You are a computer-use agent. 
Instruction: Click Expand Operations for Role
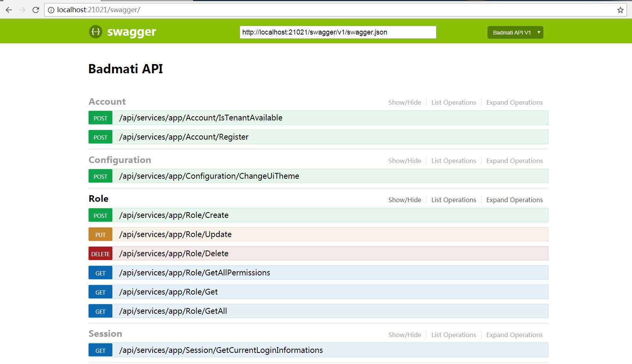[514, 200]
